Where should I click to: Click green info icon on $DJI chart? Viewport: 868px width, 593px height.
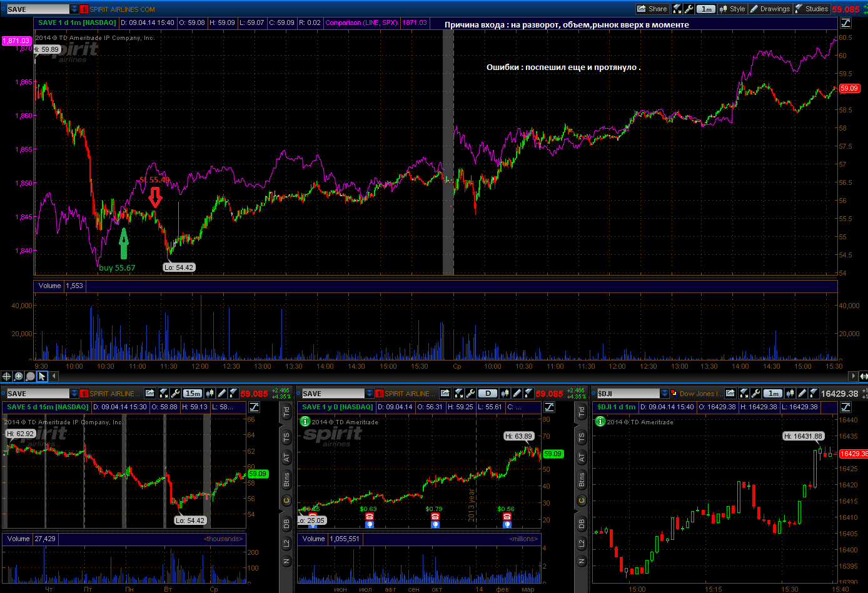pyautogui.click(x=600, y=422)
